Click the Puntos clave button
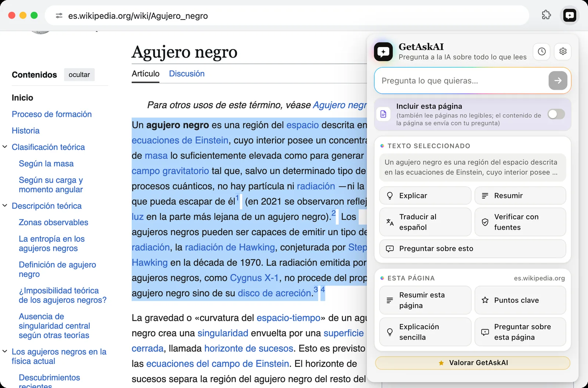The width and height of the screenshot is (588, 388). pos(520,300)
